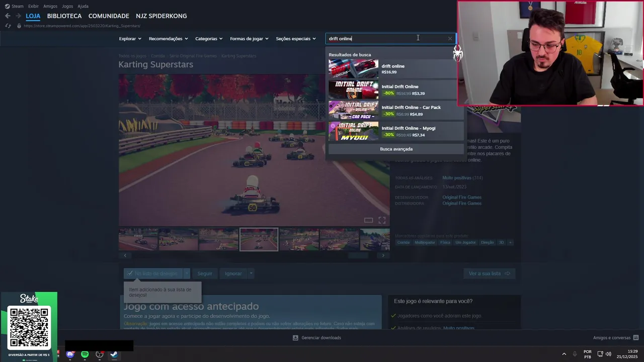Viewport: 644px width, 362px height.
Task: Select 'Initial Drift Online - Car Pack' result
Action: pos(396,110)
